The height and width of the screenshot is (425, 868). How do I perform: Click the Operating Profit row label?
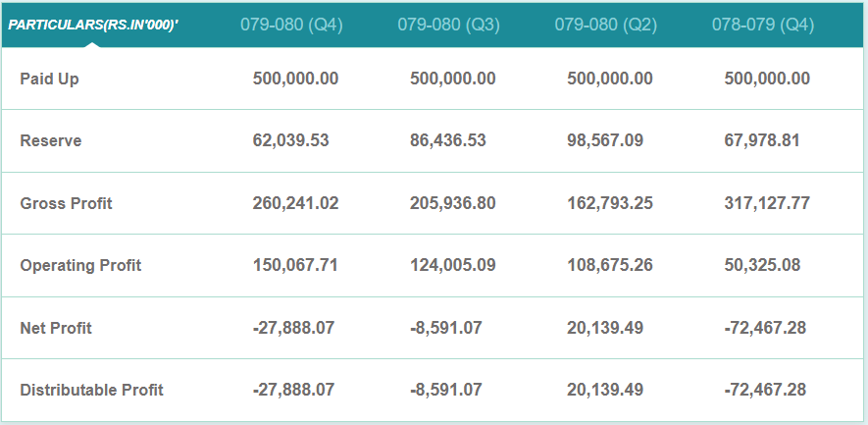(x=80, y=265)
